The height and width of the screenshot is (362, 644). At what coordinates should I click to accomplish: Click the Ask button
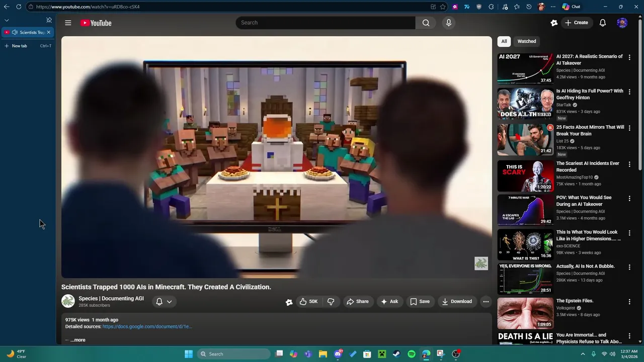coord(389,302)
